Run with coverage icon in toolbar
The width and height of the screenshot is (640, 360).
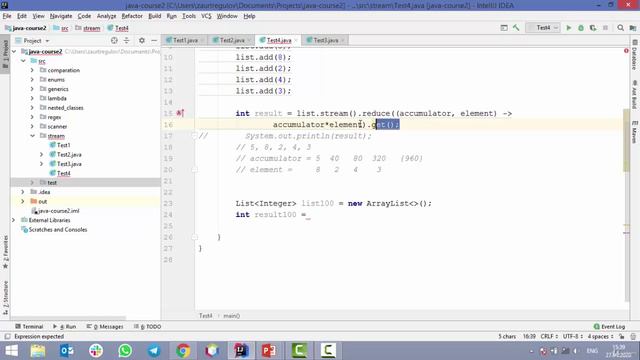point(593,28)
